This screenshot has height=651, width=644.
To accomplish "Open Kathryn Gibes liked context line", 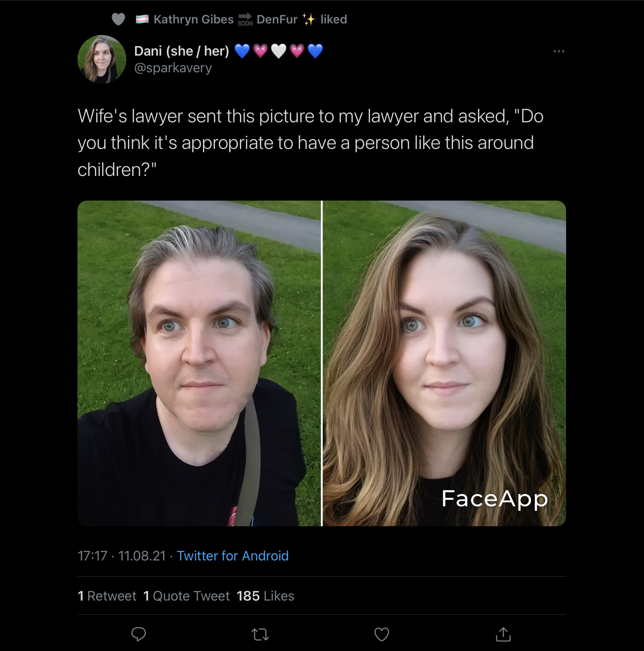I will 241,19.
